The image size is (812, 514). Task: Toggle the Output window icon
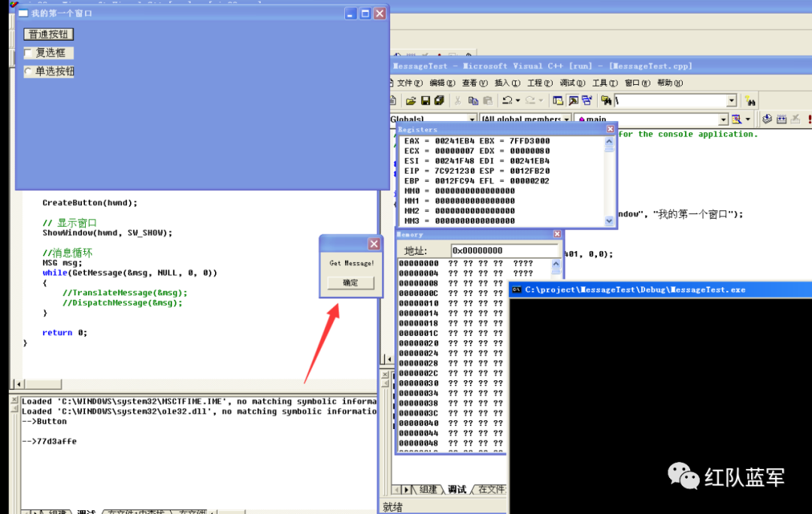573,101
